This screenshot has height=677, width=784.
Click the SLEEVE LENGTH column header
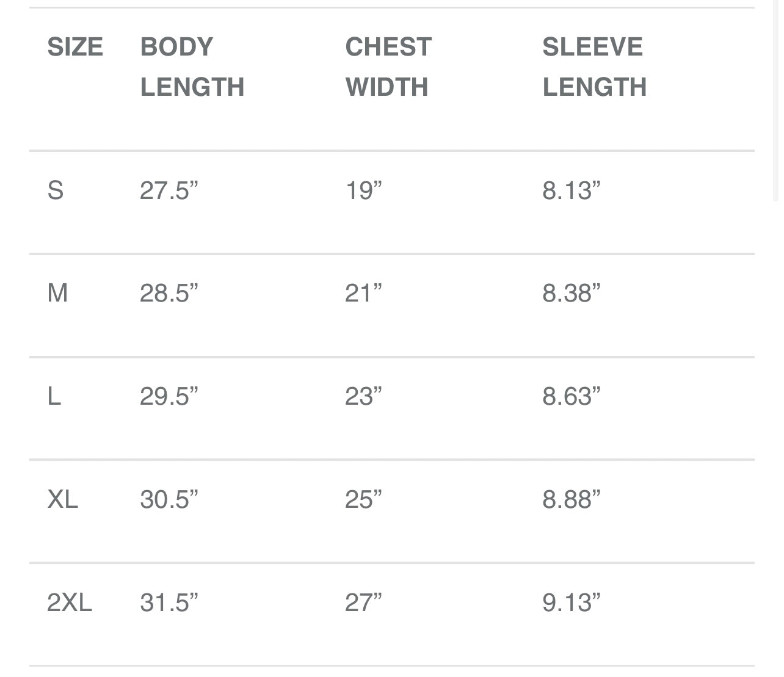(x=595, y=67)
